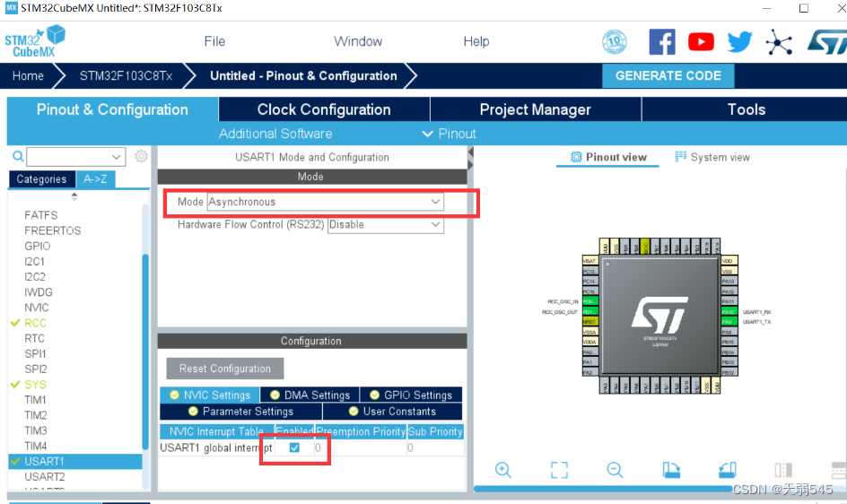Viewport: 847px width, 504px height.
Task: Open the Twitter icon link
Action: coord(739,41)
